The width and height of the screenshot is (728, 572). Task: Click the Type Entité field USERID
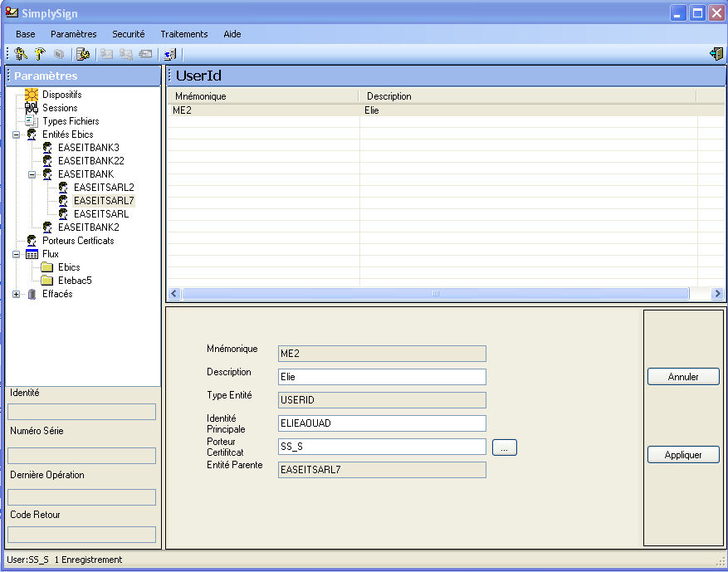click(382, 400)
